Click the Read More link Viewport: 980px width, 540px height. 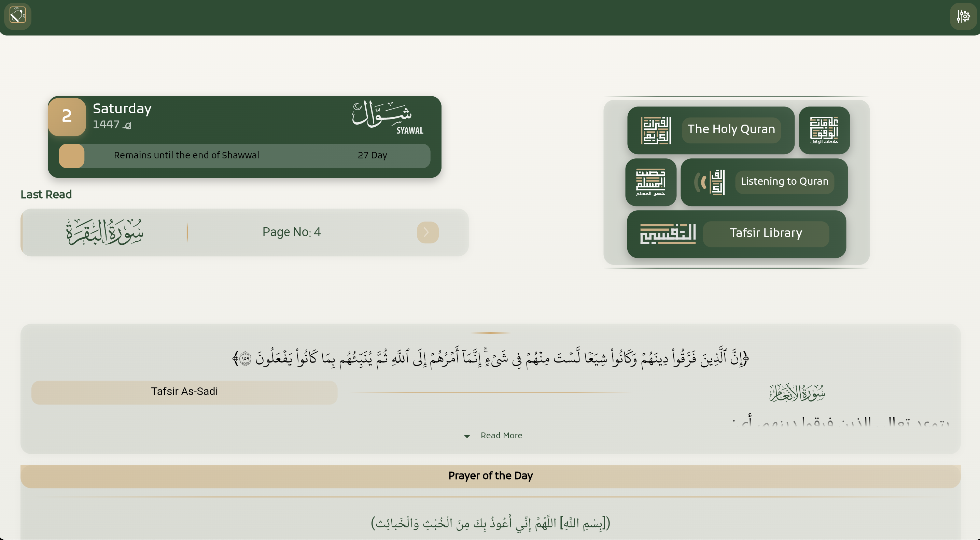click(501, 436)
